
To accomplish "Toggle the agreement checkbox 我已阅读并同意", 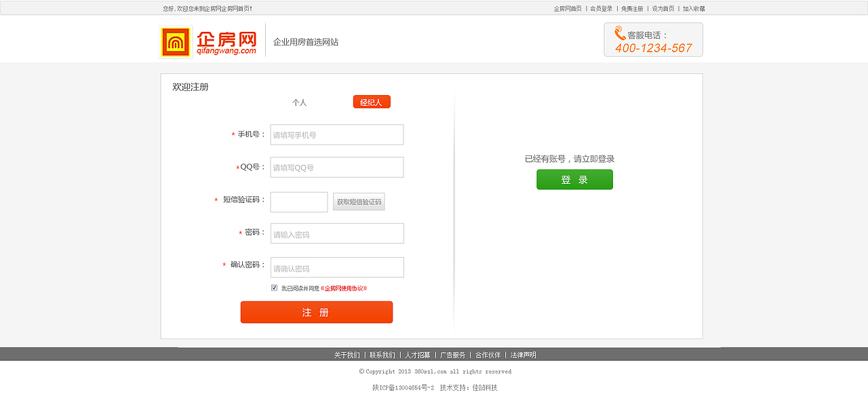I will [x=275, y=288].
